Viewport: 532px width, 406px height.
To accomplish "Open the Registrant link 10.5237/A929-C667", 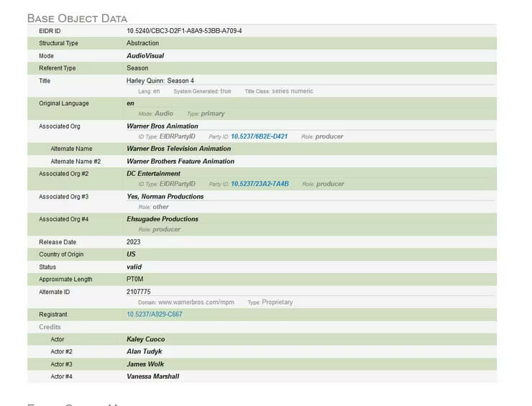I will [154, 315].
